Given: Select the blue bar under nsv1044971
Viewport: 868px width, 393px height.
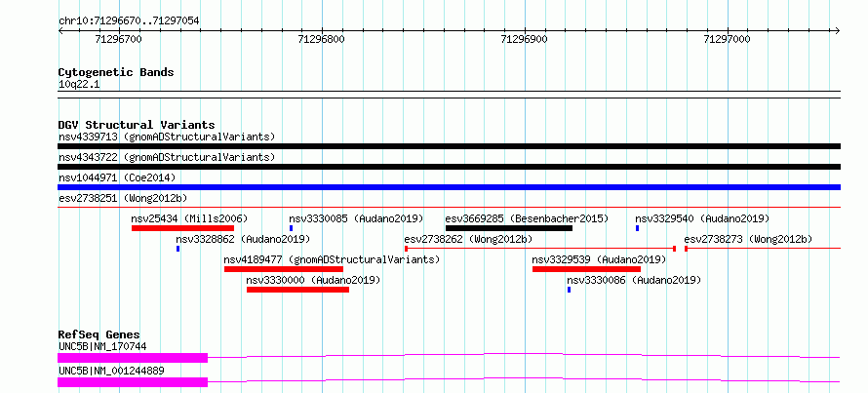Looking at the screenshot, I should tap(449, 187).
